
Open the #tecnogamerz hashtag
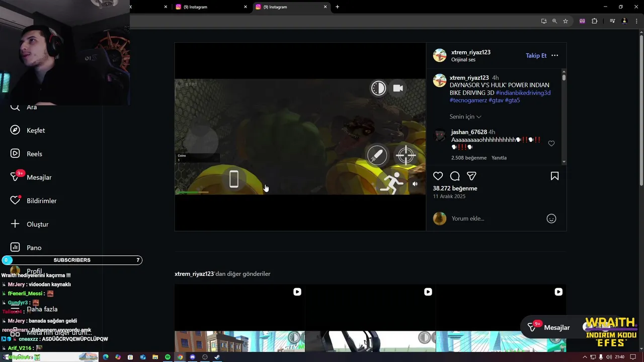tap(468, 100)
